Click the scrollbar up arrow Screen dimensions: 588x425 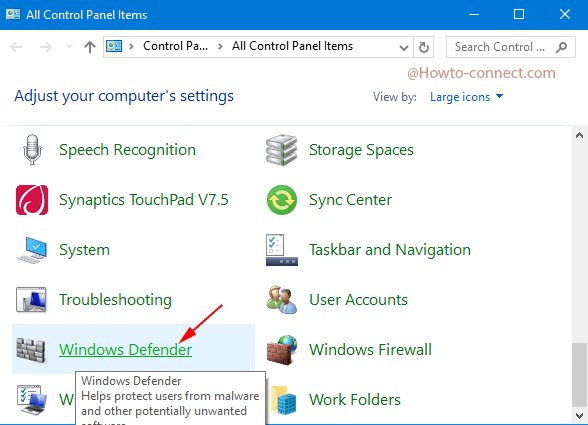(x=579, y=135)
